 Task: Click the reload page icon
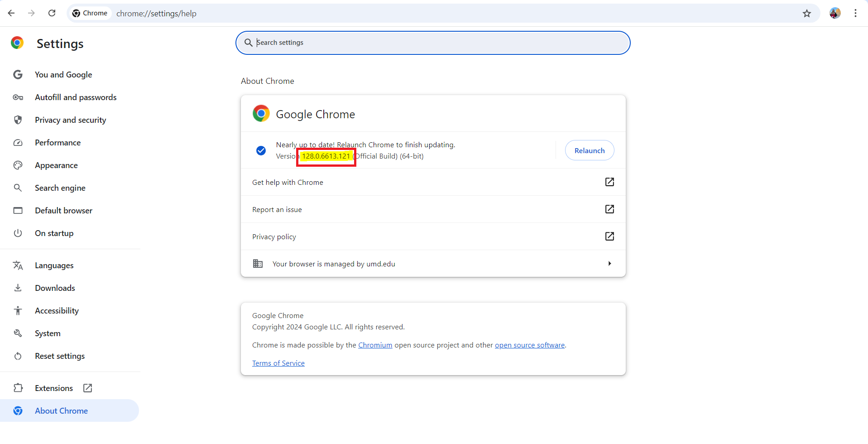click(52, 13)
